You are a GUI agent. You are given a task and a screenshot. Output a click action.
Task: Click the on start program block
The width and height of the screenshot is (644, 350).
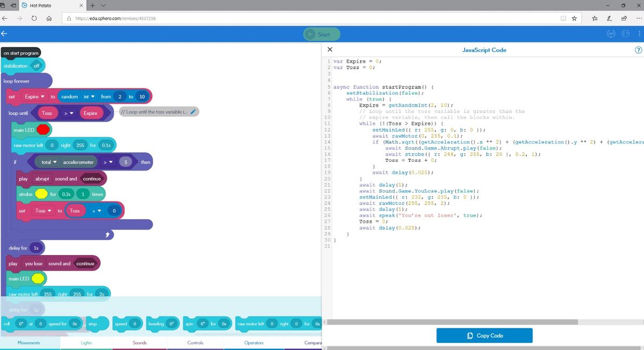[20, 53]
